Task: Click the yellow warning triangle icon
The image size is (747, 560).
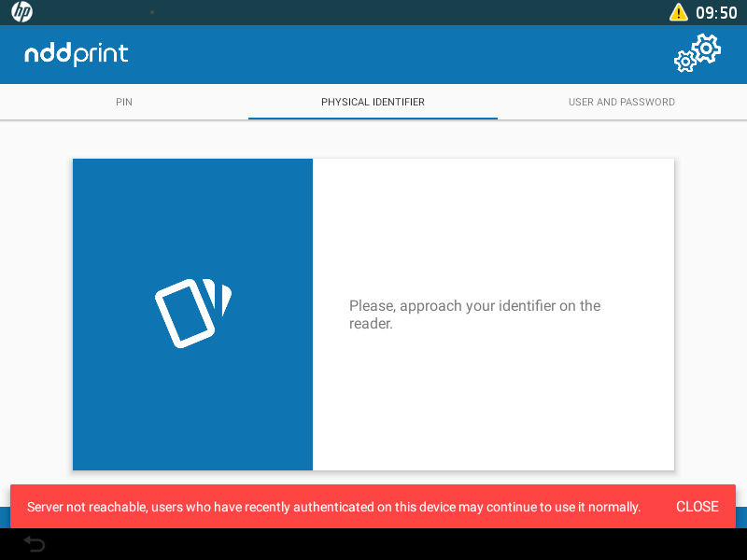Action: (x=678, y=12)
